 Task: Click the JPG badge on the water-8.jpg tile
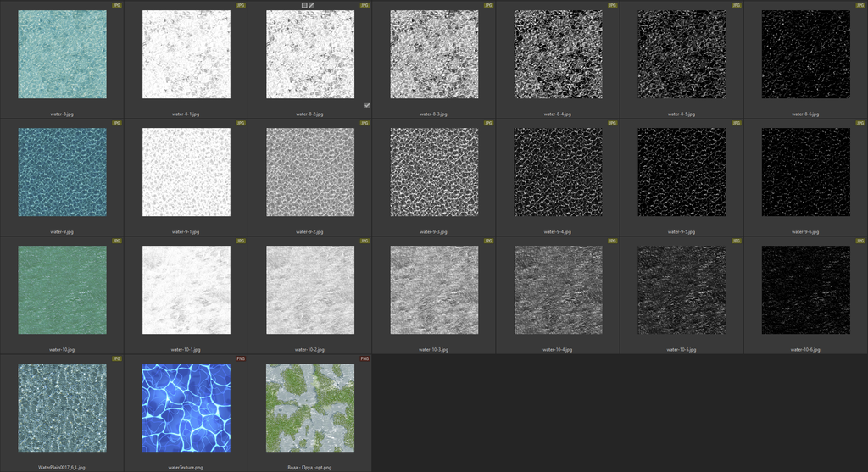[x=117, y=5]
